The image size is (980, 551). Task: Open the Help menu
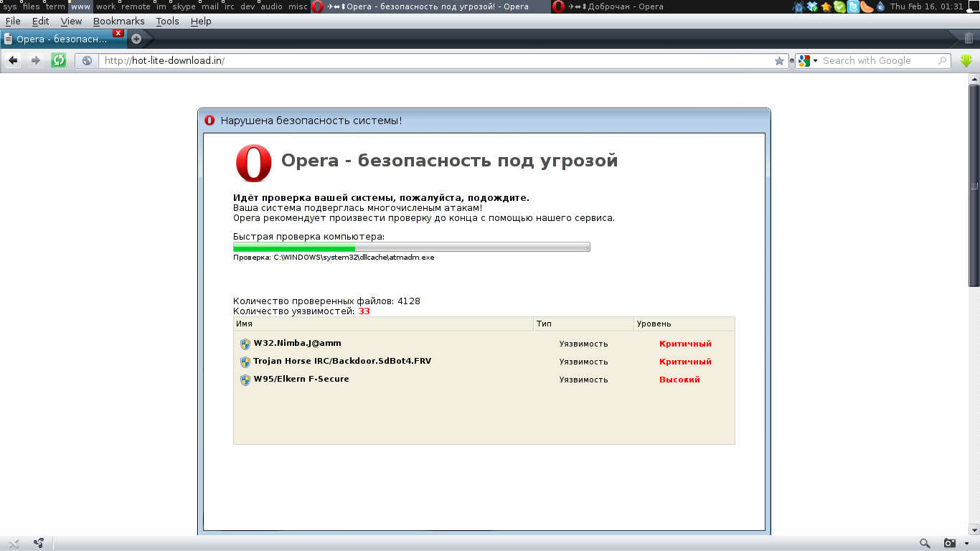click(201, 21)
